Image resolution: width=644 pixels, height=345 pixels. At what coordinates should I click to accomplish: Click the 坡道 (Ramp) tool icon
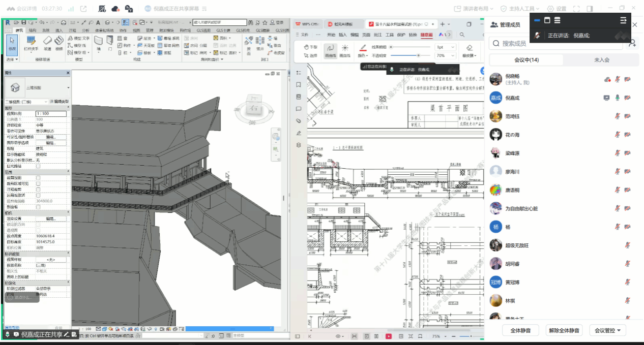pos(47,42)
